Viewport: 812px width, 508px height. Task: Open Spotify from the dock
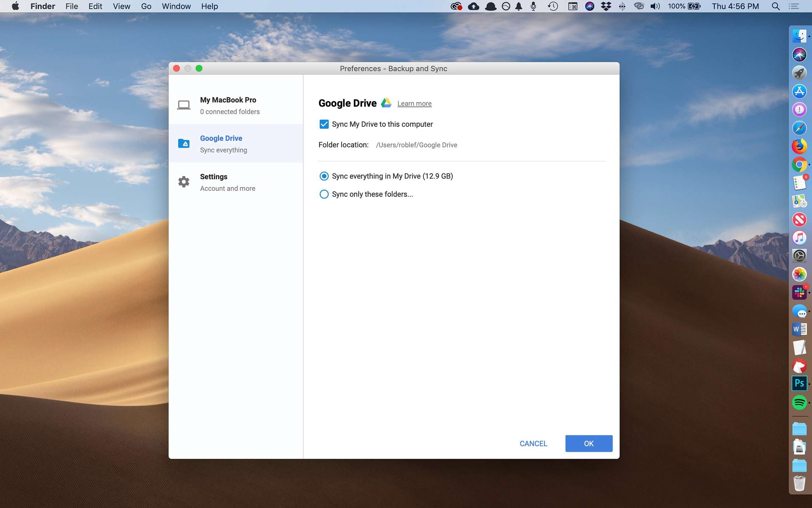[799, 402]
